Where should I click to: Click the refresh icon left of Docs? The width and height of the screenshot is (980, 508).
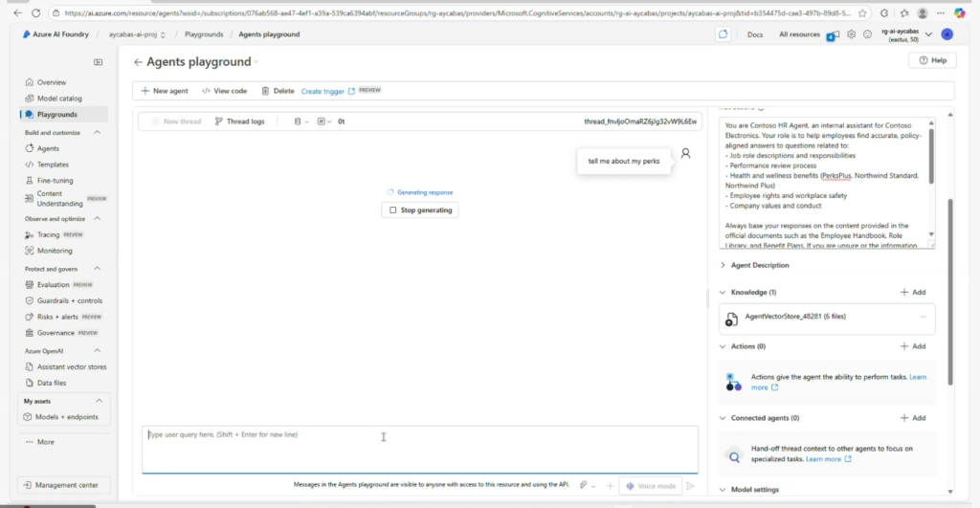pyautogui.click(x=724, y=34)
